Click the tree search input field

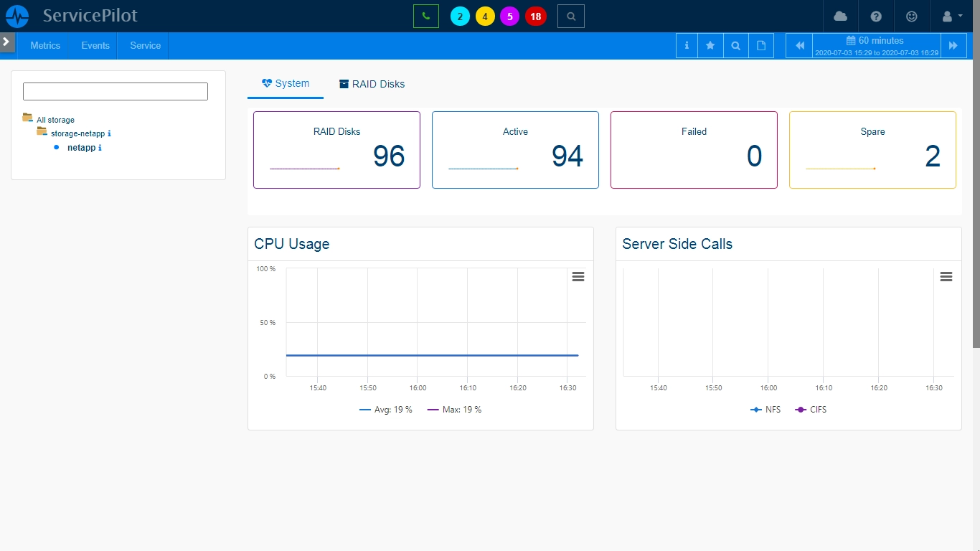click(x=116, y=91)
